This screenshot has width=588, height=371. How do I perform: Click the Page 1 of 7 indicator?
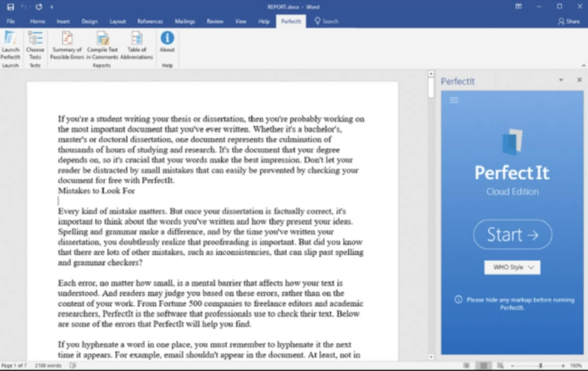click(14, 366)
